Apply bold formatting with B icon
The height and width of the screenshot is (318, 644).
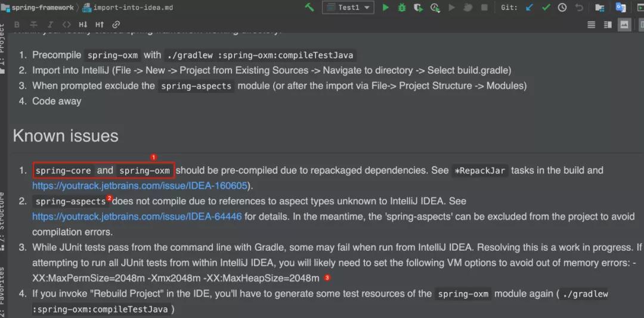coord(17,24)
